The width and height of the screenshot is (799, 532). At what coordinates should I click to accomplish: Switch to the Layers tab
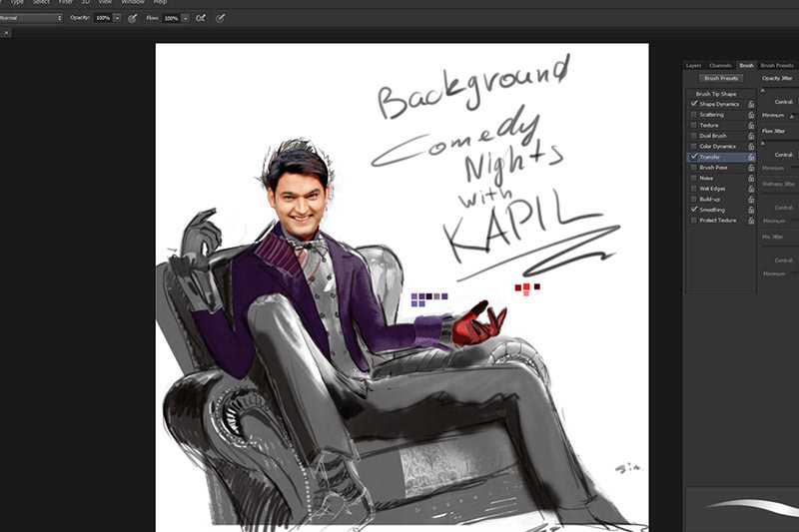coord(693,65)
